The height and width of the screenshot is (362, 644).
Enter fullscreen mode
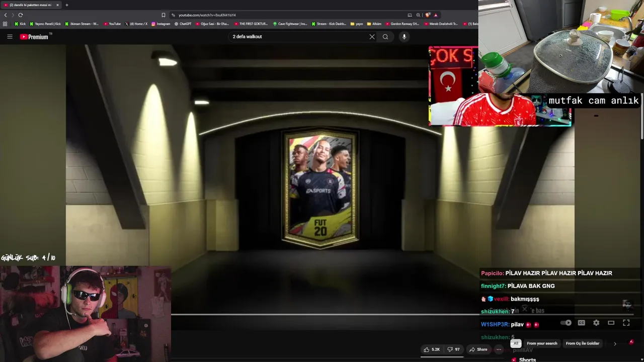(626, 323)
